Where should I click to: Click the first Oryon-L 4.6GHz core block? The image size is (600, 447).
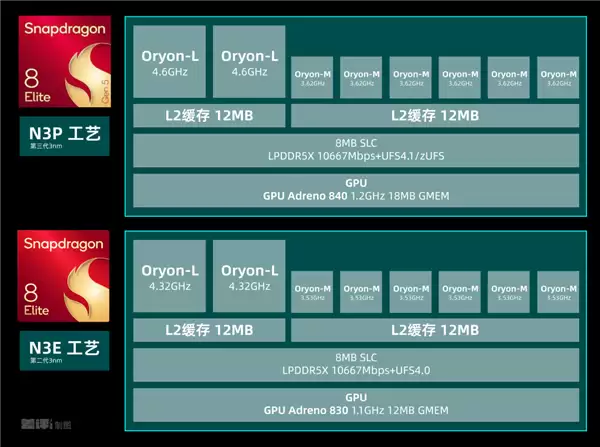point(168,62)
